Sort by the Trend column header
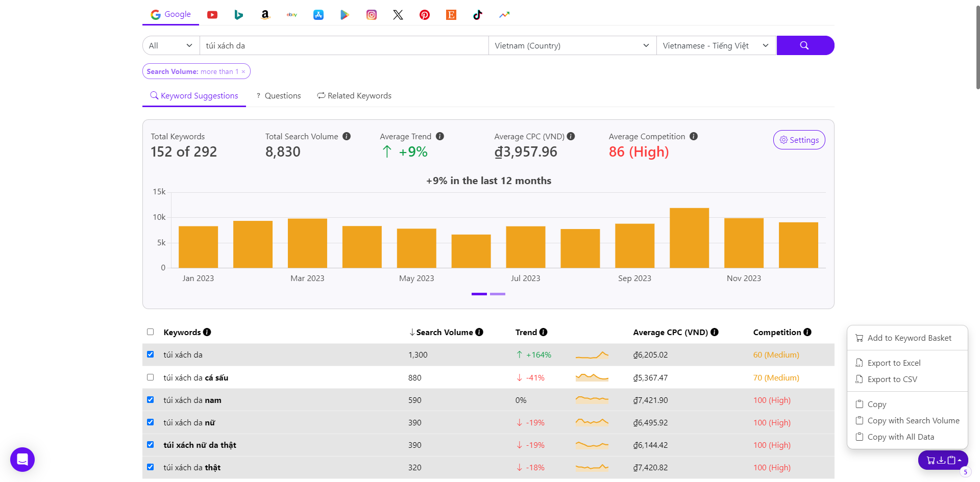The width and height of the screenshot is (980, 482). [526, 332]
